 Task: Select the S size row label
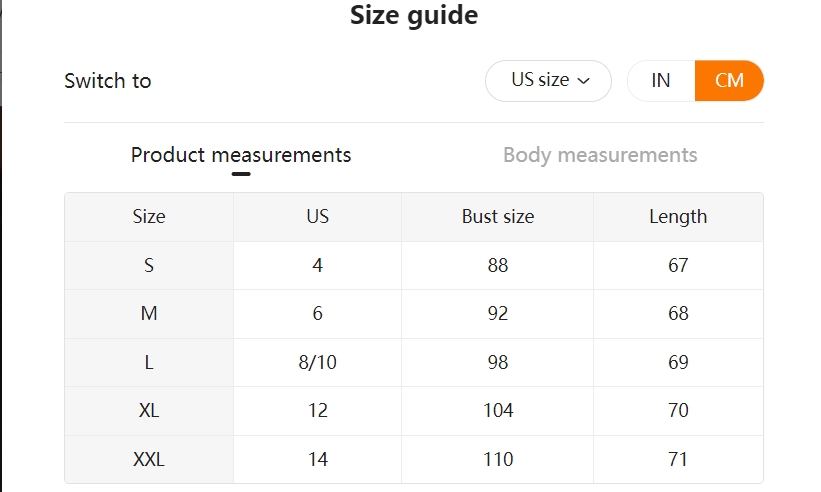point(149,266)
